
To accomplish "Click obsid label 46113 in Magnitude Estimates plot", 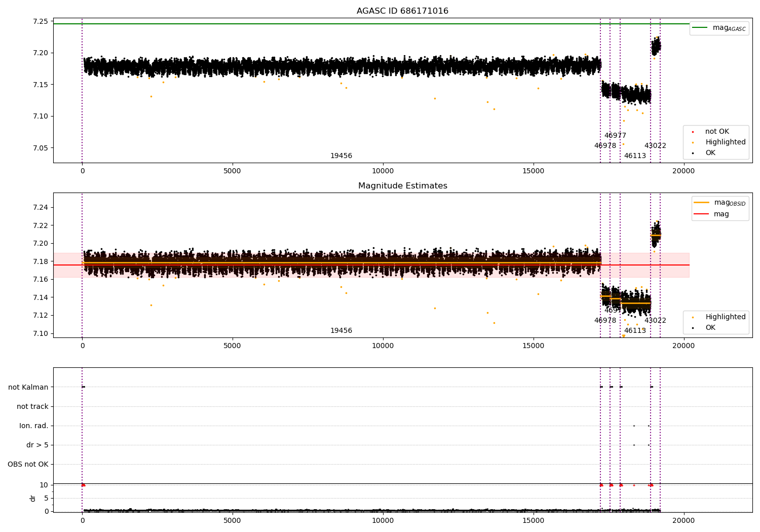I will click(x=635, y=331).
